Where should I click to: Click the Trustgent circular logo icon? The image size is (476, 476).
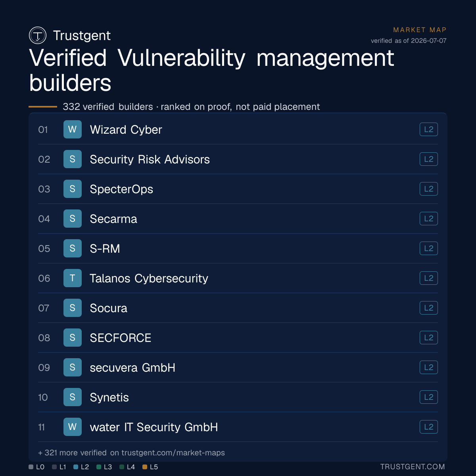[38, 35]
